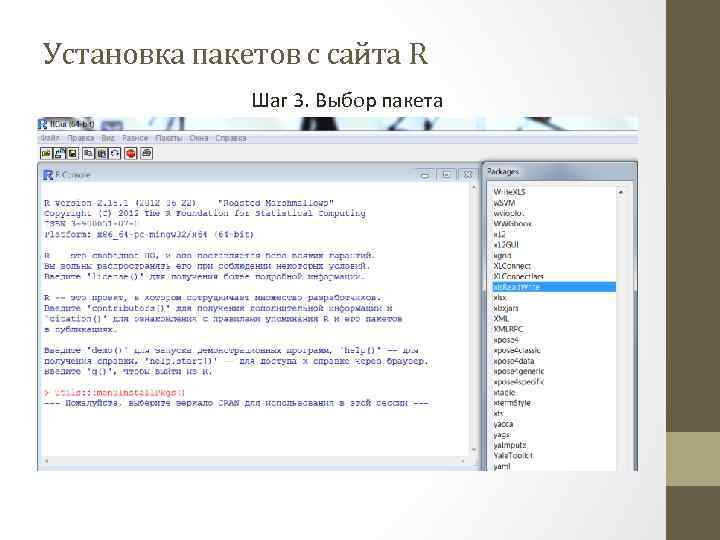Click the Open script toolbar icon
The width and height of the screenshot is (720, 540).
tap(46, 153)
